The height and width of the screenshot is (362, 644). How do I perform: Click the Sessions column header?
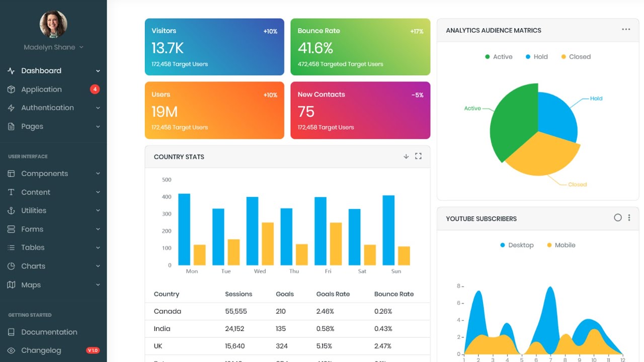tap(238, 294)
